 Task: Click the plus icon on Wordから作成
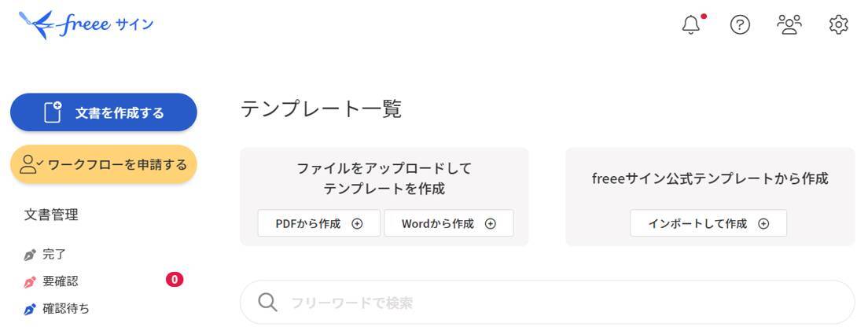click(x=491, y=223)
